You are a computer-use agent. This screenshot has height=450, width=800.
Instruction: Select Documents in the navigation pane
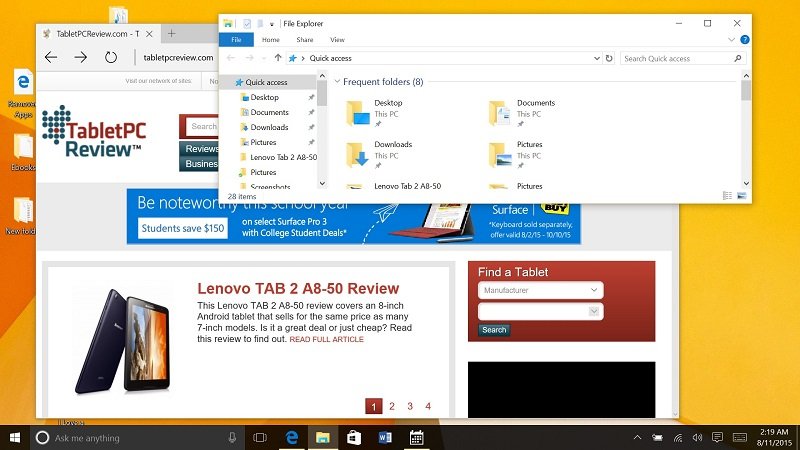click(269, 112)
